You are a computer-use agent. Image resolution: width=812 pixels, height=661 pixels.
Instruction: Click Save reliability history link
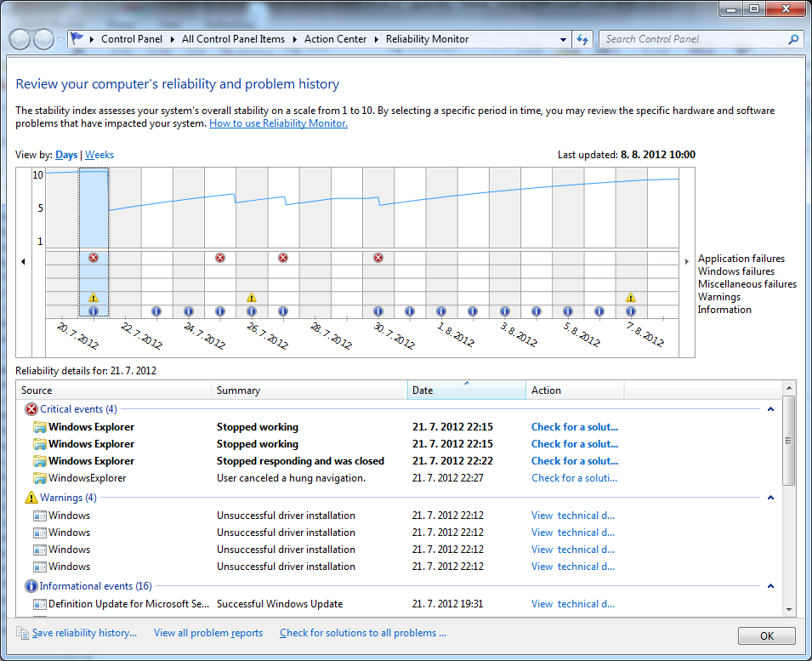tap(84, 633)
